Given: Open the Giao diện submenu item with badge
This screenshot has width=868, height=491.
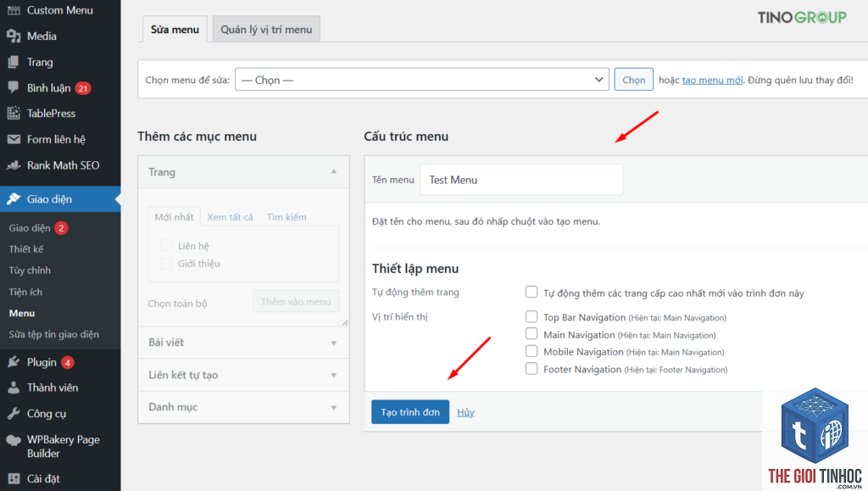Looking at the screenshot, I should [x=30, y=228].
